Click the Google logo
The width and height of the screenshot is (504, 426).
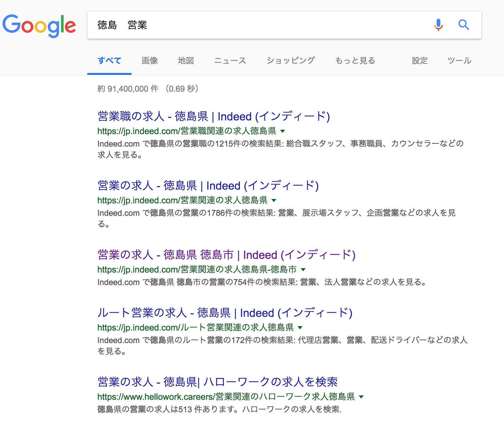(39, 25)
